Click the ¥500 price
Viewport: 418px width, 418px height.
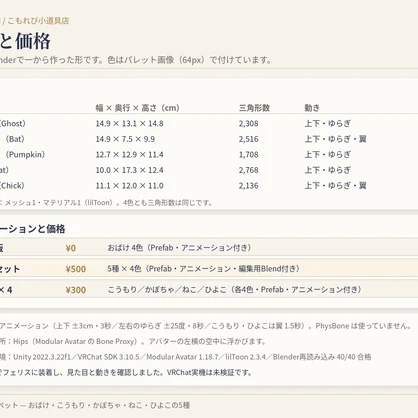coord(76,269)
